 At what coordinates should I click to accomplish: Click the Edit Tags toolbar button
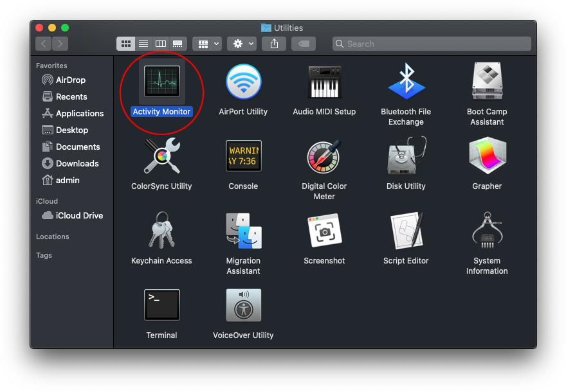click(x=304, y=44)
